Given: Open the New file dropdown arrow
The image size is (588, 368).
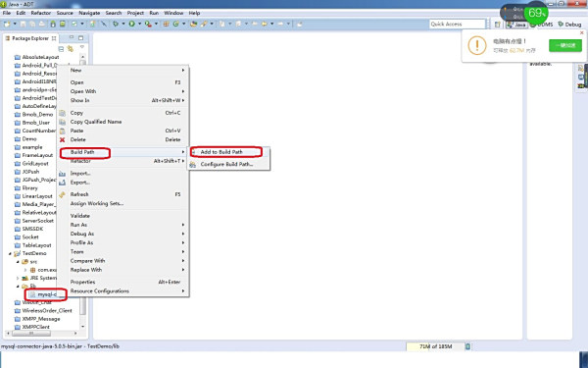Looking at the screenshot, I should click(x=15, y=24).
